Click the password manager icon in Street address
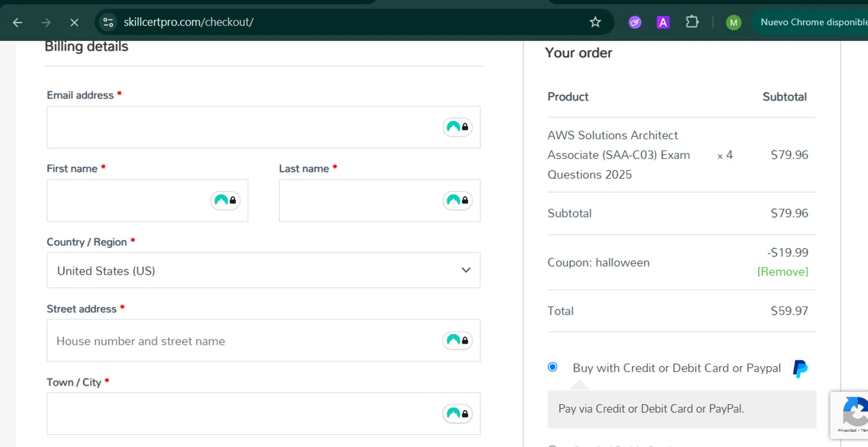This screenshot has width=868, height=447. (457, 341)
